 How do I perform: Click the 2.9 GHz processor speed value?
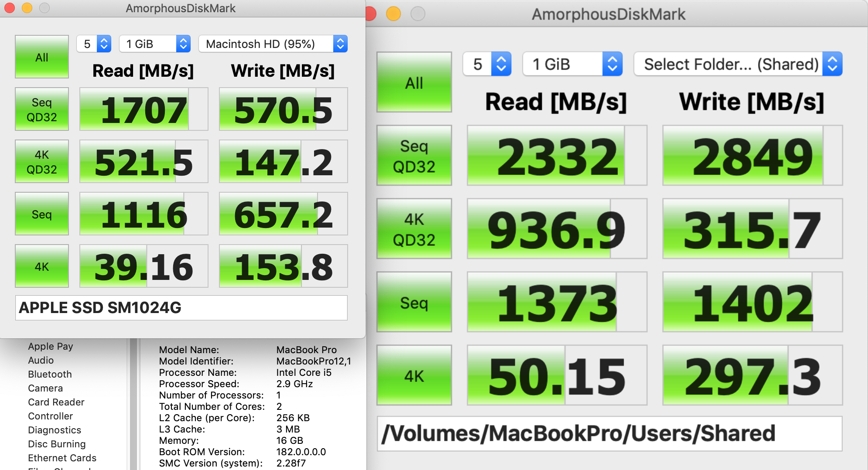[295, 384]
